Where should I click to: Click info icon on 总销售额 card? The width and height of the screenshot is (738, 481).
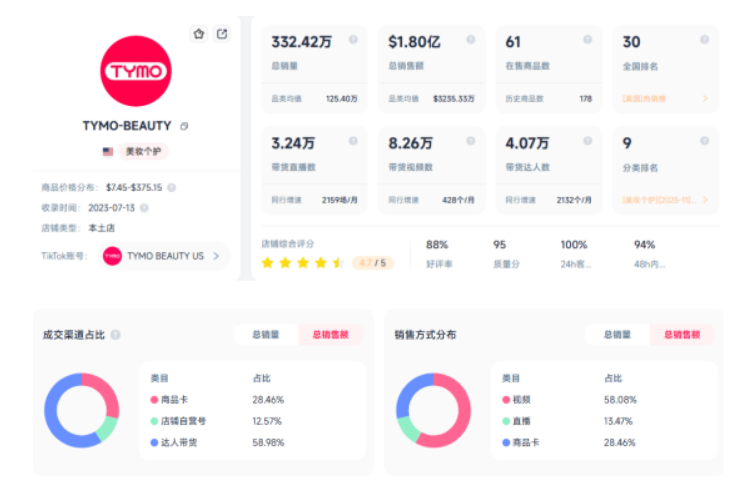click(470, 40)
